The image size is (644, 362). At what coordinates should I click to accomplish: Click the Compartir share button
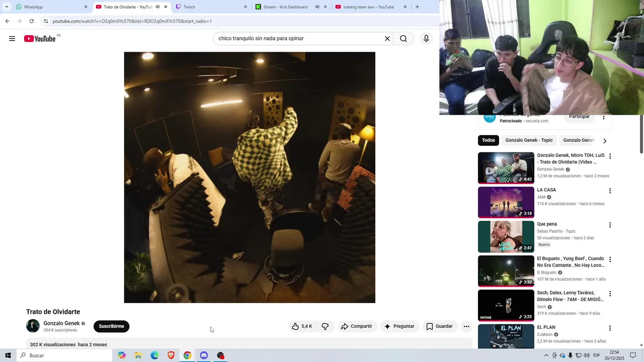(x=357, y=326)
